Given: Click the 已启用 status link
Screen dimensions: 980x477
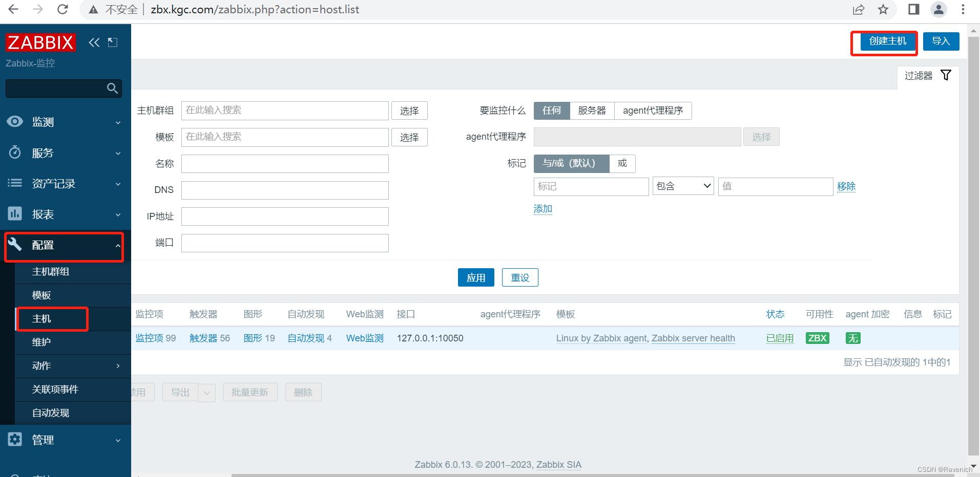Looking at the screenshot, I should click(780, 338).
